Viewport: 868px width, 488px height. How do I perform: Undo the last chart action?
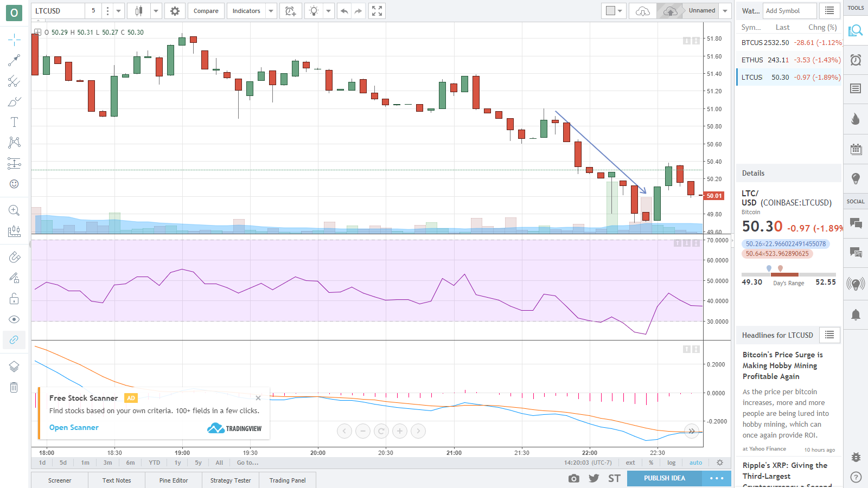344,11
